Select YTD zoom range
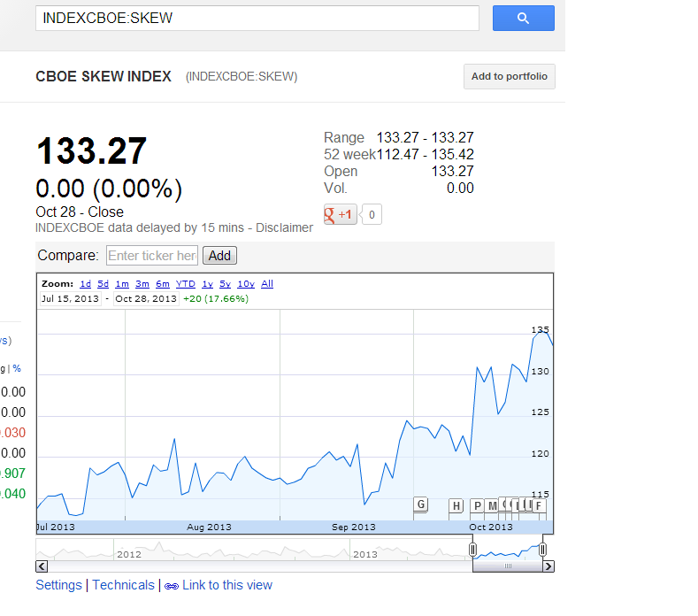 pos(185,284)
